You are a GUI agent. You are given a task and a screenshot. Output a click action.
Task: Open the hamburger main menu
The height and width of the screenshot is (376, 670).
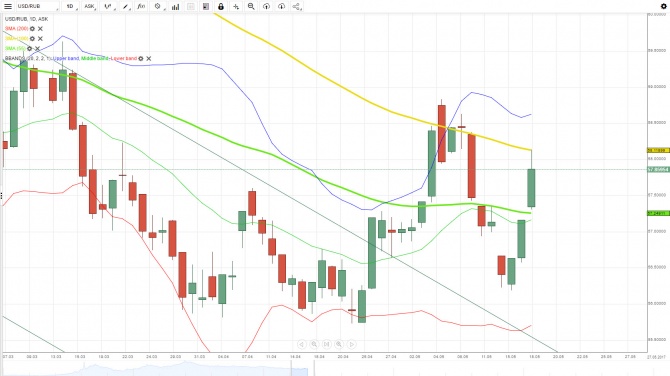point(8,6)
